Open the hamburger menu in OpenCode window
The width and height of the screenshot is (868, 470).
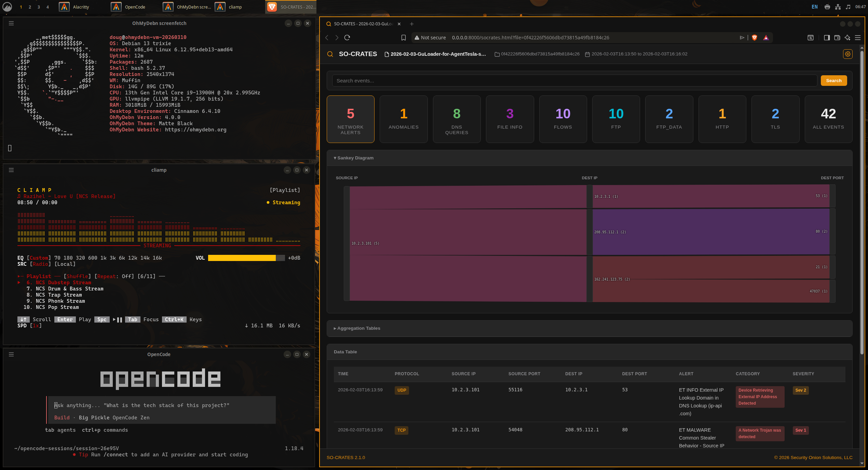[11, 354]
